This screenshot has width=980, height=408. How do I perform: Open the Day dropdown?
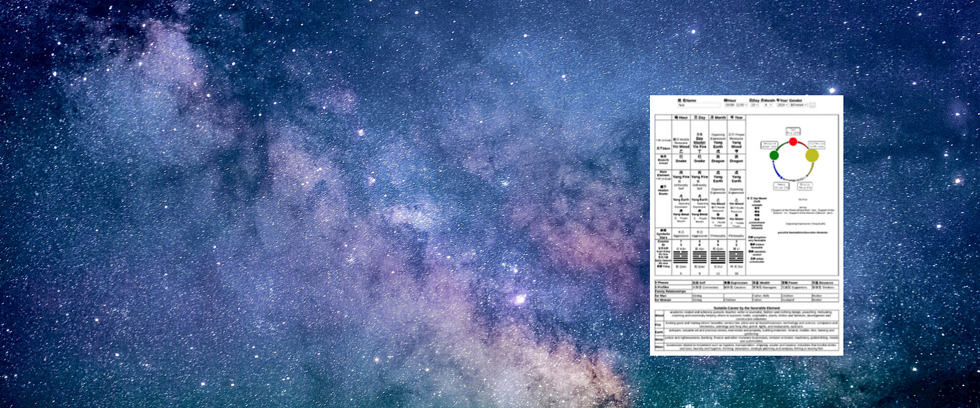754,105
